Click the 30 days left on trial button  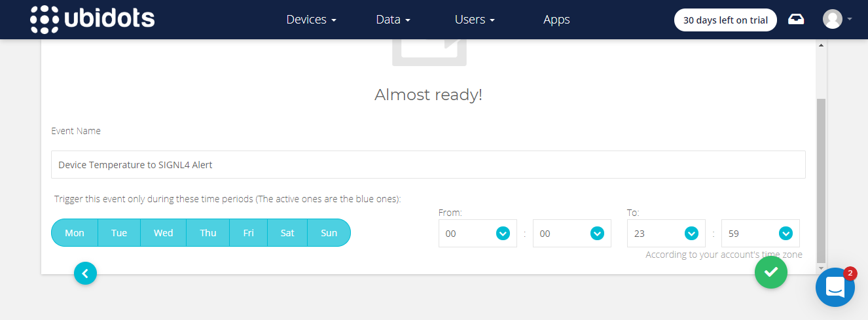[x=725, y=20]
